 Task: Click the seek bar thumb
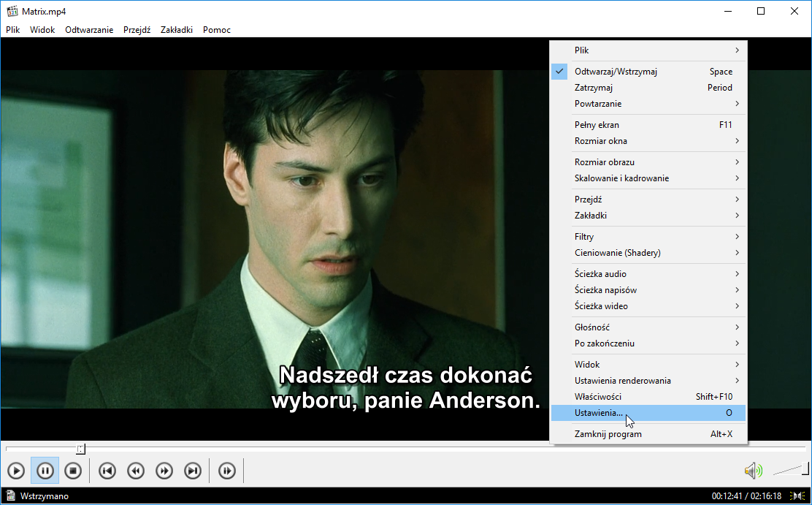pos(81,449)
